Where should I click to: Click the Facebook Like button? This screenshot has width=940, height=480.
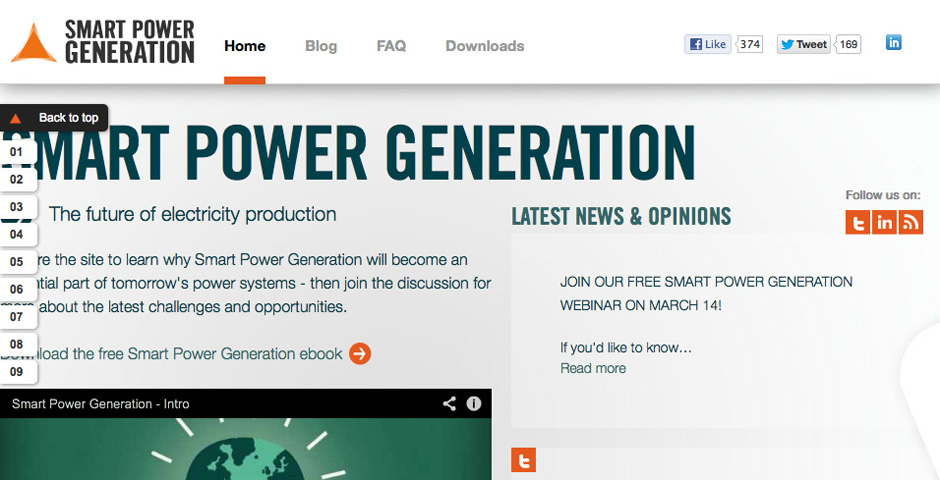point(708,44)
